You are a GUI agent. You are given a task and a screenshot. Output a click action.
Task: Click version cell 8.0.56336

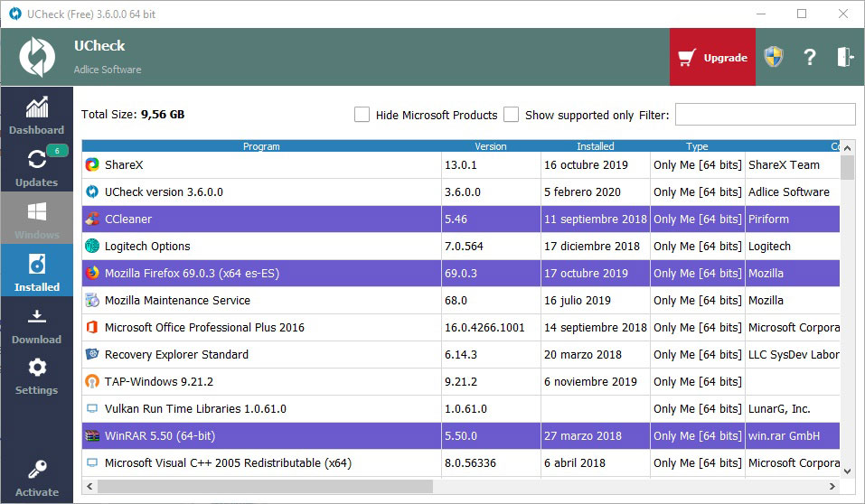point(471,462)
